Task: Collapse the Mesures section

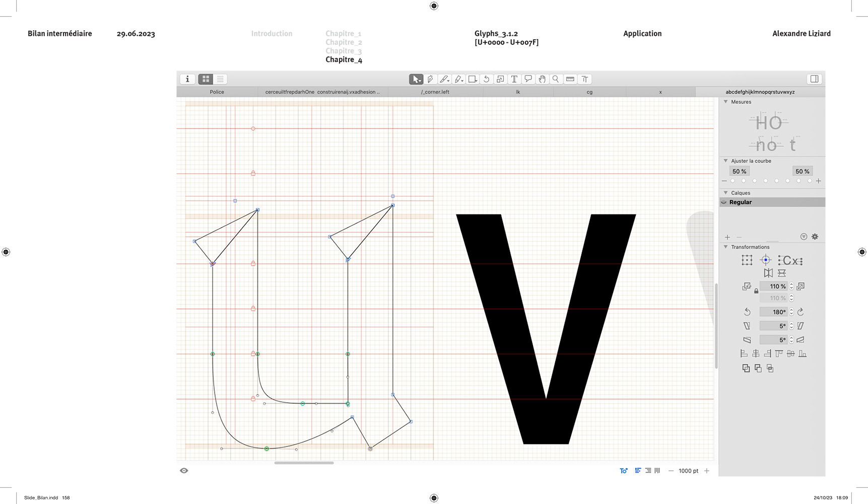Action: tap(725, 102)
